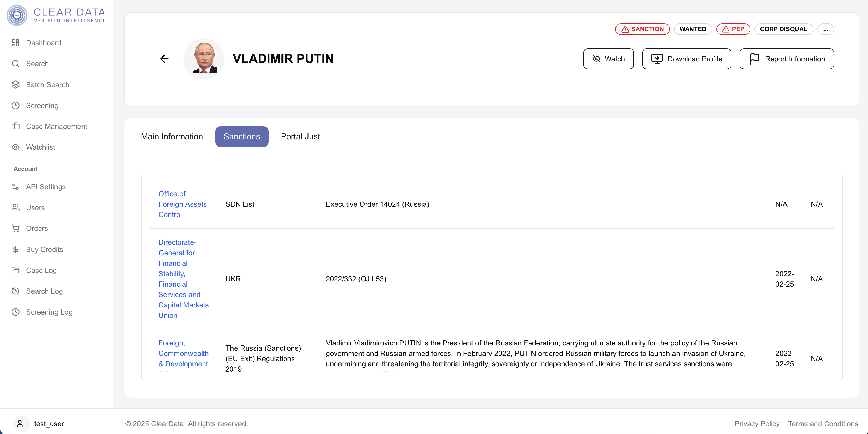Open the Watchlist eye icon

tap(16, 147)
